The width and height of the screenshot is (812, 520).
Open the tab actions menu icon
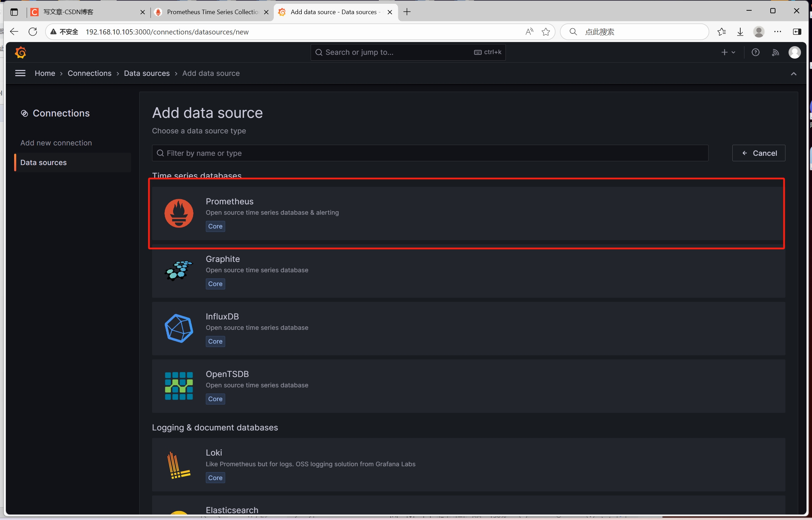click(x=14, y=12)
